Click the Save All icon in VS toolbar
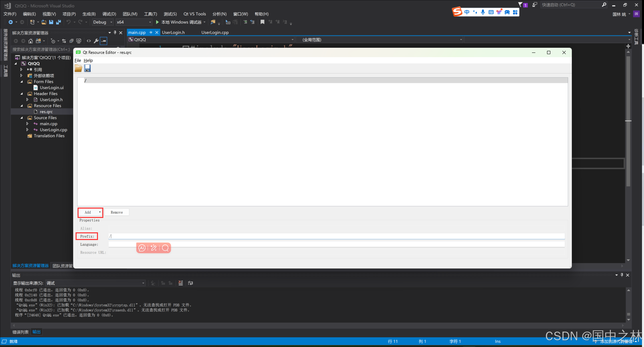The width and height of the screenshot is (644, 347). pyautogui.click(x=59, y=22)
